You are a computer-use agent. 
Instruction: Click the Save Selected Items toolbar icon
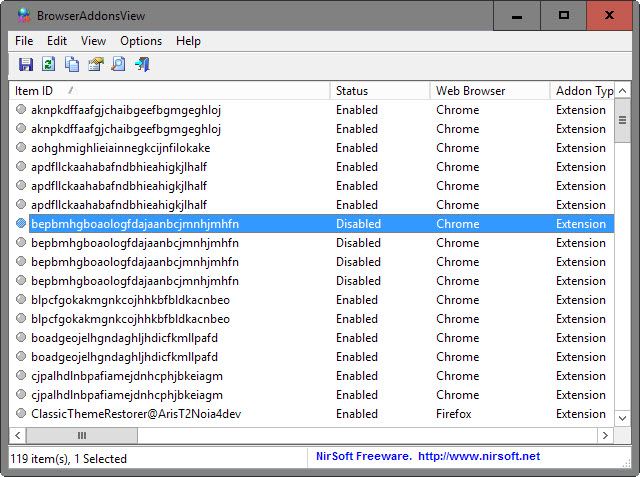coord(25,64)
